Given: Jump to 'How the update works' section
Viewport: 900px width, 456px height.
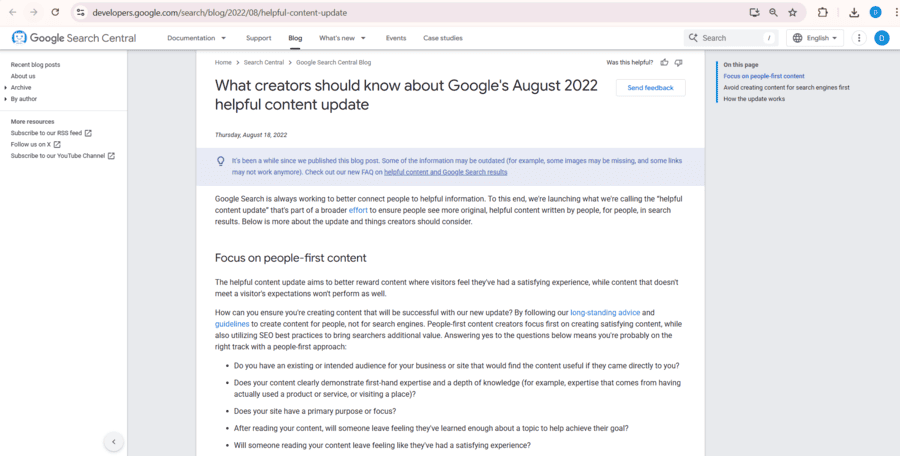Looking at the screenshot, I should click(754, 99).
